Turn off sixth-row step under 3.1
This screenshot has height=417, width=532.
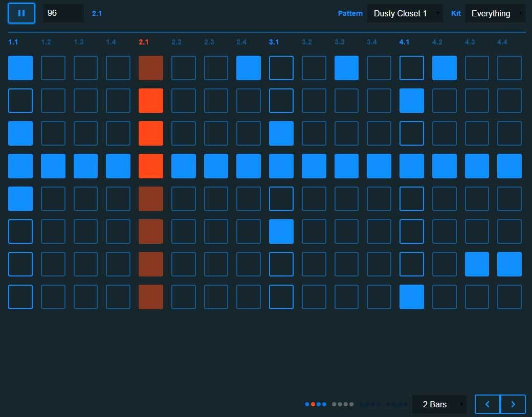coord(281,231)
